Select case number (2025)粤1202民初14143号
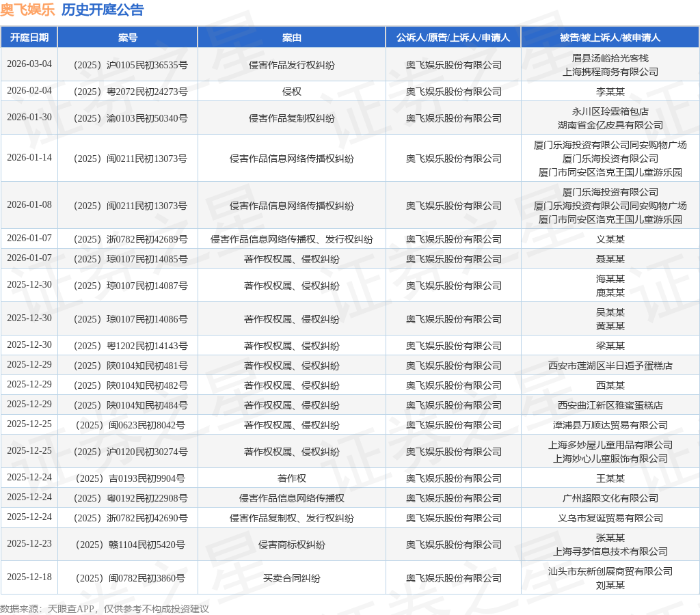 (131, 346)
